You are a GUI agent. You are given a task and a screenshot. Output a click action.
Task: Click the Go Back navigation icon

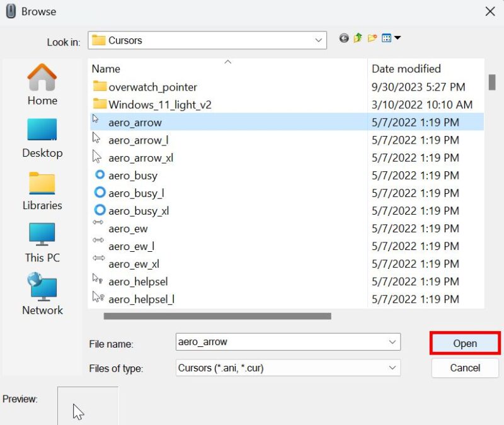(x=343, y=38)
